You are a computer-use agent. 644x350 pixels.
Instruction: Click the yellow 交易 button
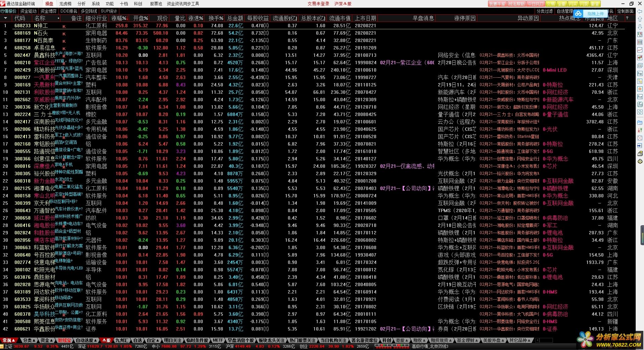[x=551, y=4]
